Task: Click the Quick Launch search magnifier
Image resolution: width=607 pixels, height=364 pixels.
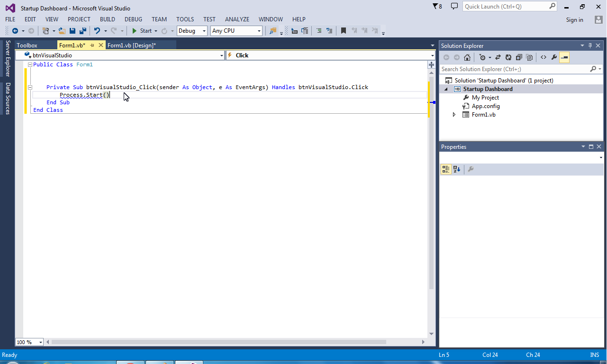Action: pos(552,6)
